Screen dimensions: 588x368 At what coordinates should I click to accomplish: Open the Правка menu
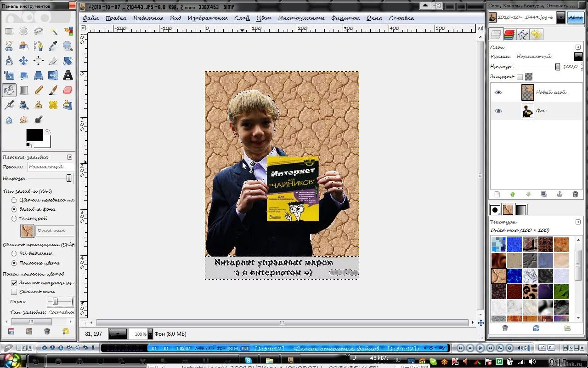point(116,18)
